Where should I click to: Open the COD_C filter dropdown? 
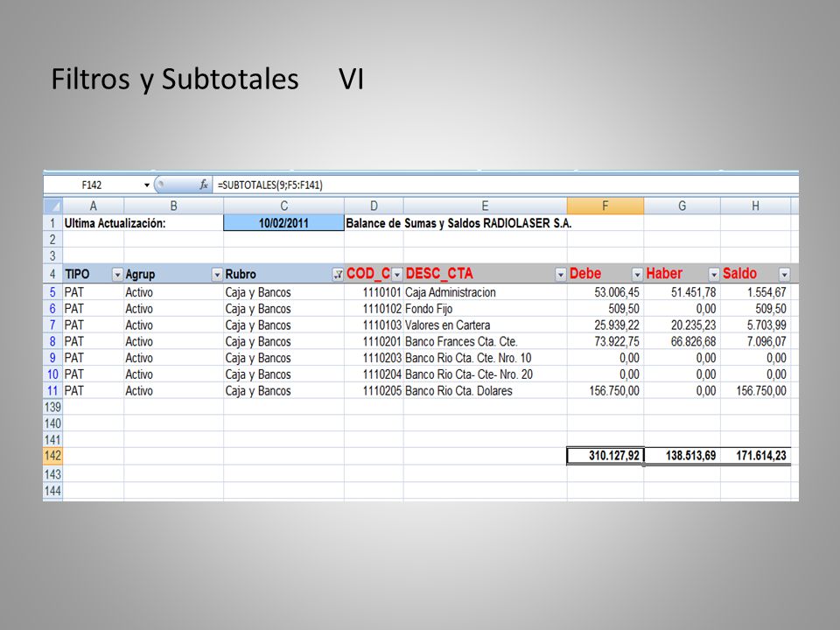[x=397, y=275]
